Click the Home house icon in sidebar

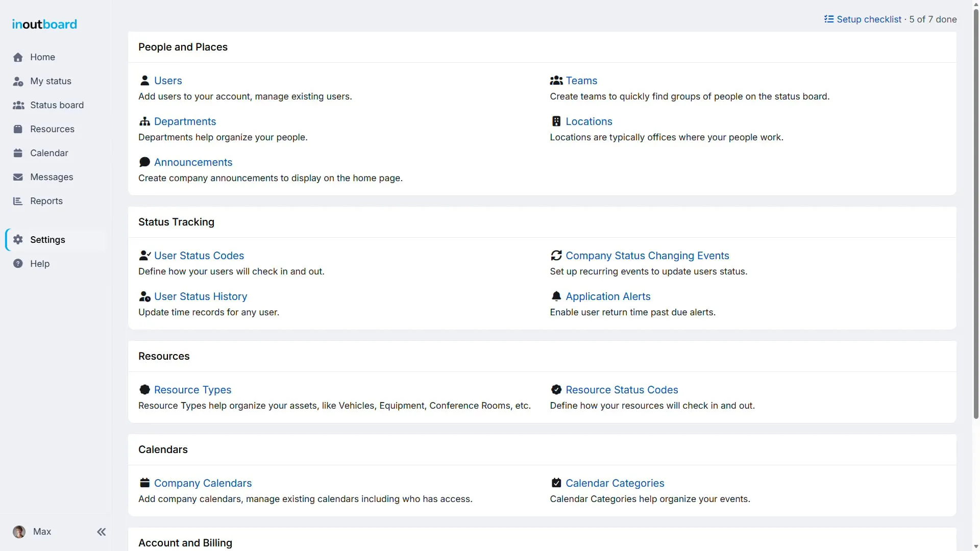coord(18,57)
